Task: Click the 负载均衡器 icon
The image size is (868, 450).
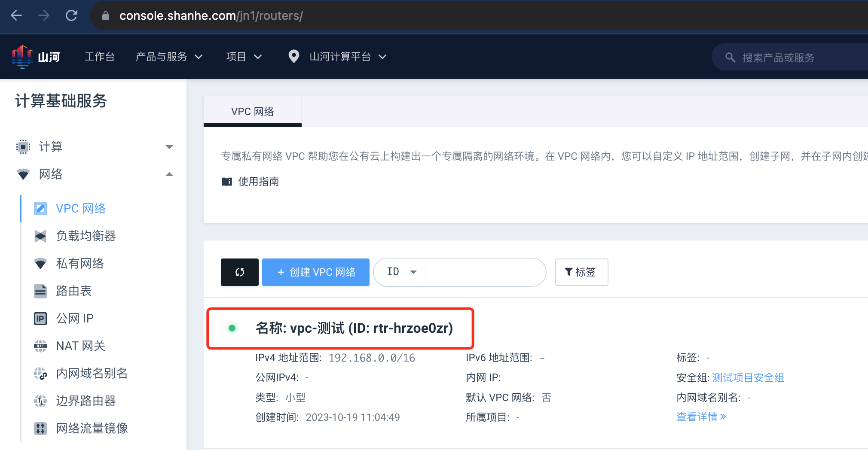Action: click(x=40, y=236)
